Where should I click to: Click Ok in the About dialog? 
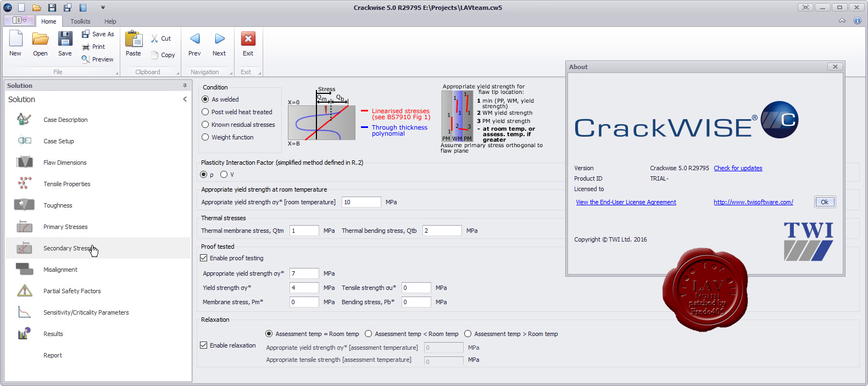825,202
